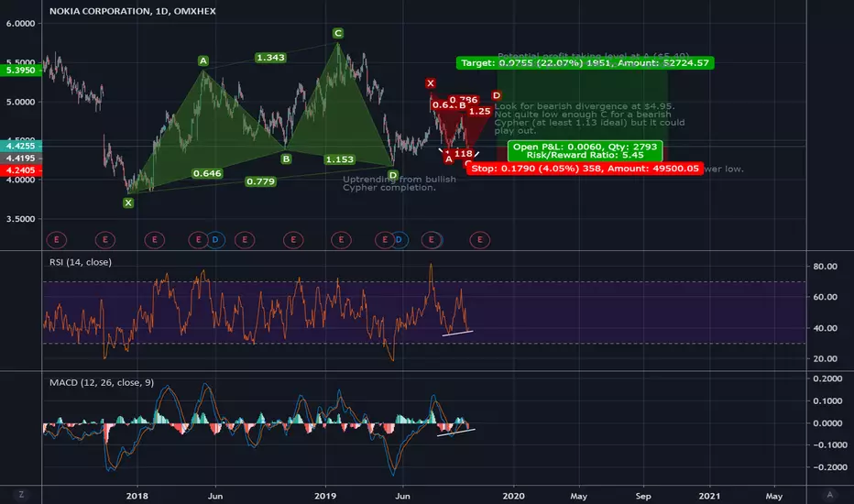Click the 0.0000 MACD axis value

pyautogui.click(x=827, y=423)
